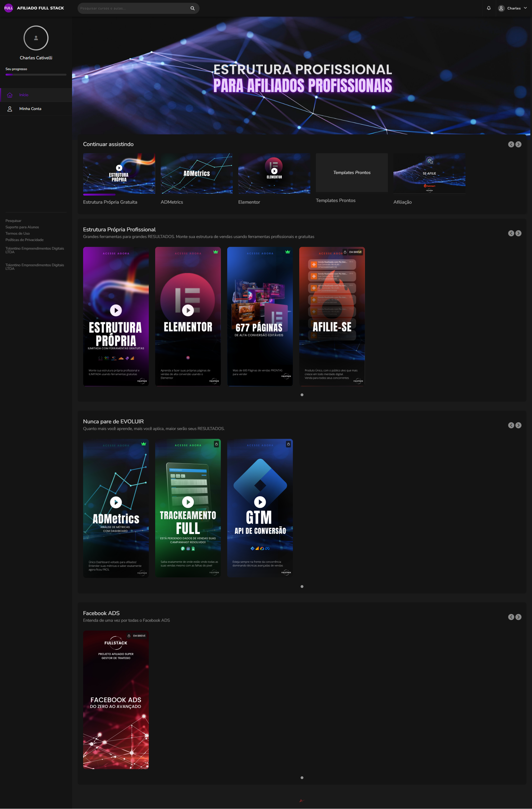Click the profile avatar circle in sidebar
This screenshot has height=809, width=532.
(36, 38)
